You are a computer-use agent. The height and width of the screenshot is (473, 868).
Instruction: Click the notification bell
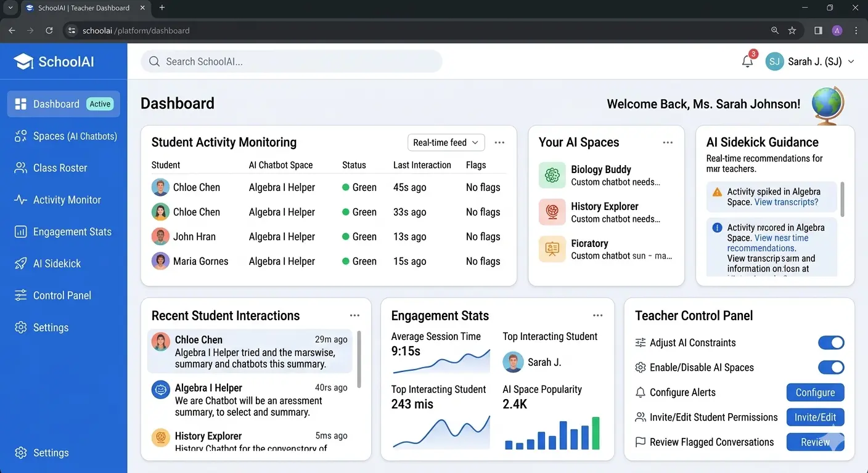[x=747, y=61]
